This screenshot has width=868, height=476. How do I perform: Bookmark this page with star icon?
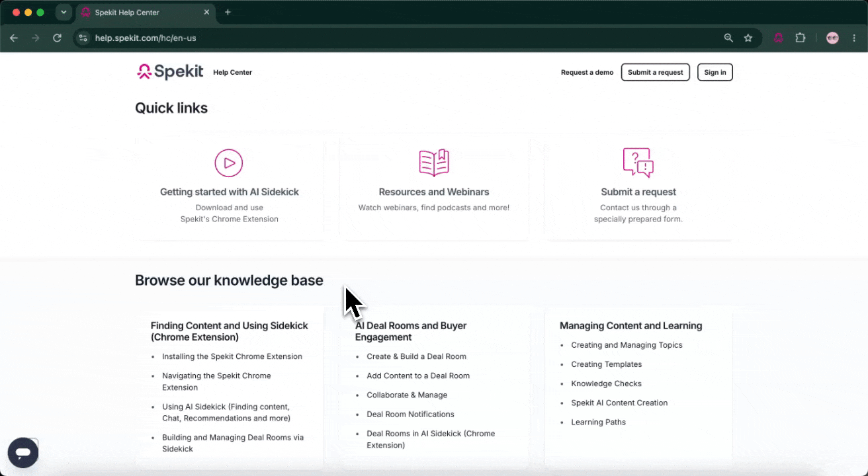coord(748,38)
